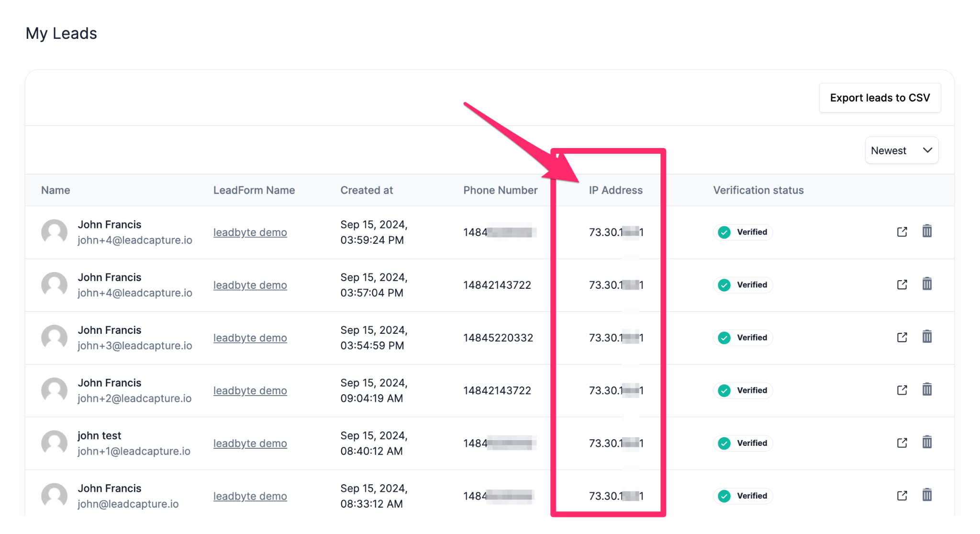
Task: Click the Export leads to CSV button
Action: (880, 98)
